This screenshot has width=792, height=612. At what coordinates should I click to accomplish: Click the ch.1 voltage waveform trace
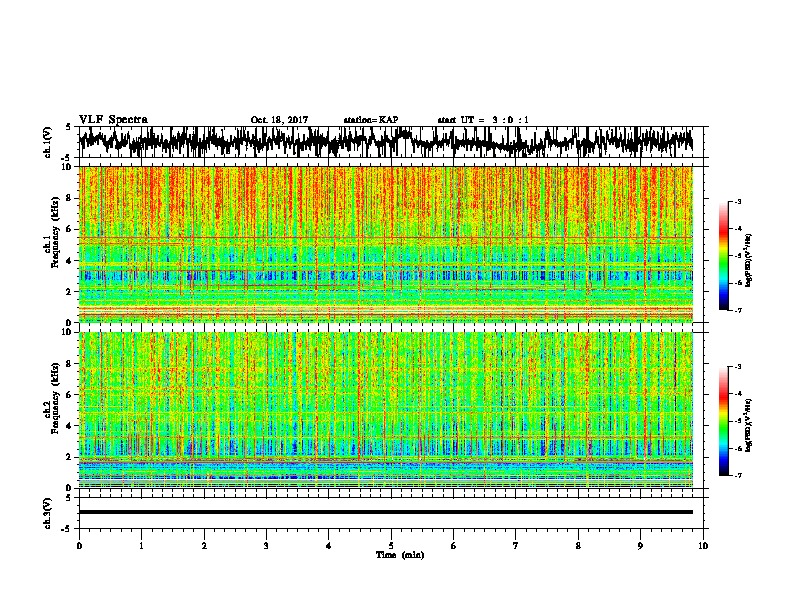386,142
